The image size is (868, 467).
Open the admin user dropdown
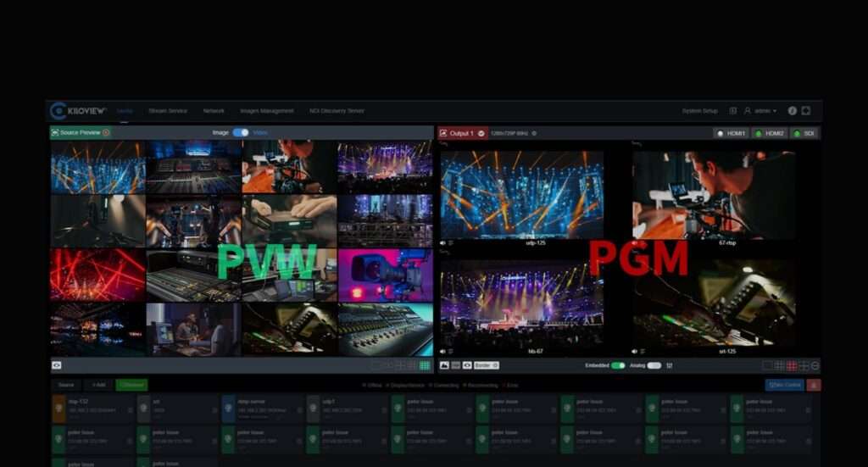(x=760, y=111)
